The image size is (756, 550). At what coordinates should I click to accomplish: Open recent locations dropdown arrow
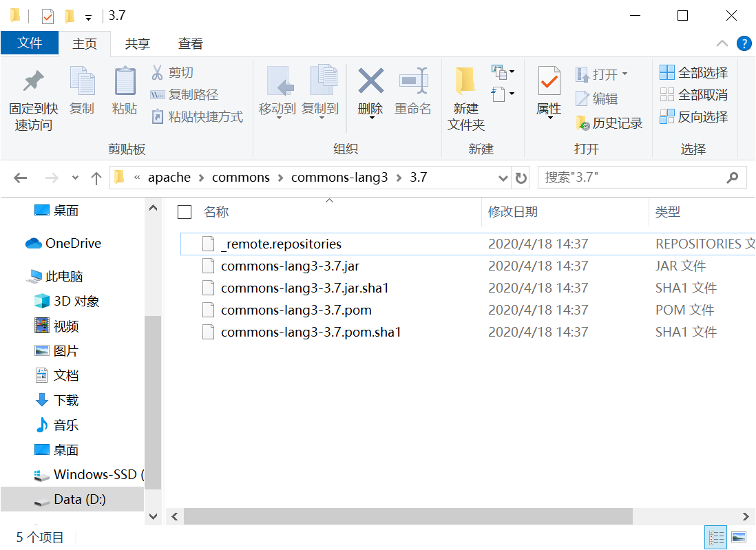pos(75,178)
